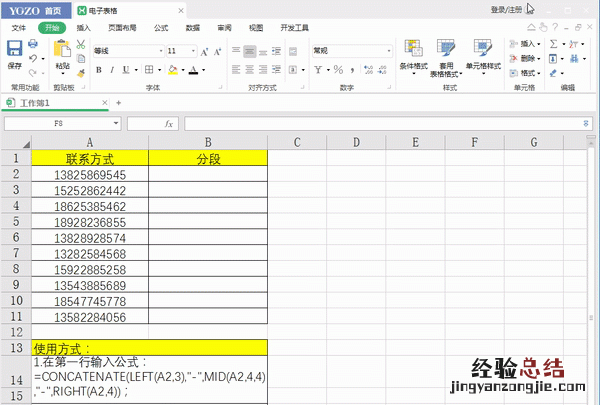Click the 登录/注册 login link
600x405 pixels.
point(505,9)
